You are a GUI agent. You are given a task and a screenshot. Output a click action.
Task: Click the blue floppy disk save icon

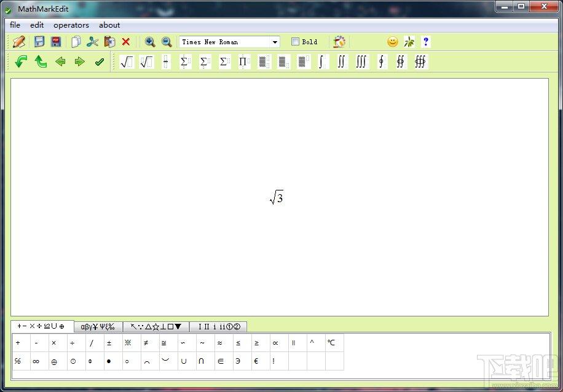click(x=39, y=42)
